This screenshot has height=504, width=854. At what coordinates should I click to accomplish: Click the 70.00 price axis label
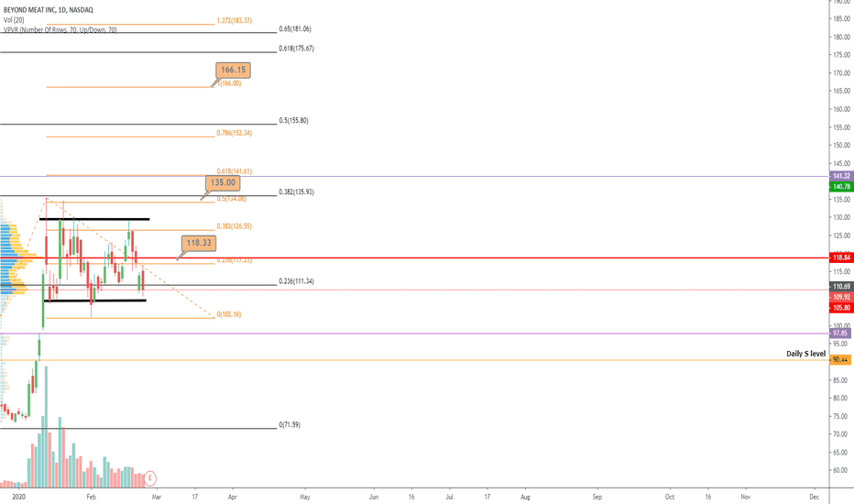click(841, 434)
